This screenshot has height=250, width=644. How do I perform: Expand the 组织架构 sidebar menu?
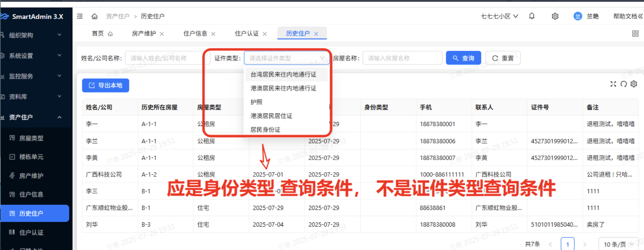tap(33, 35)
